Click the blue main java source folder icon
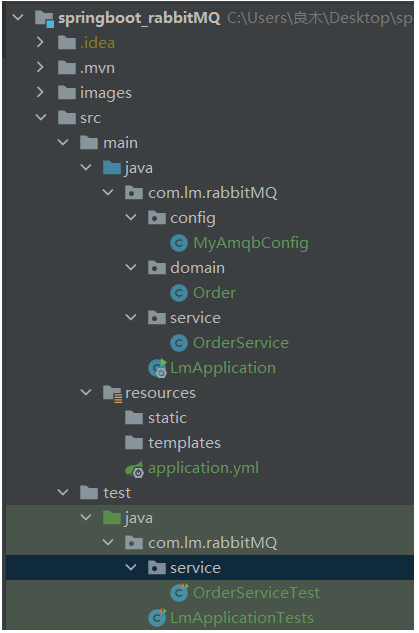419x633 pixels. click(112, 168)
